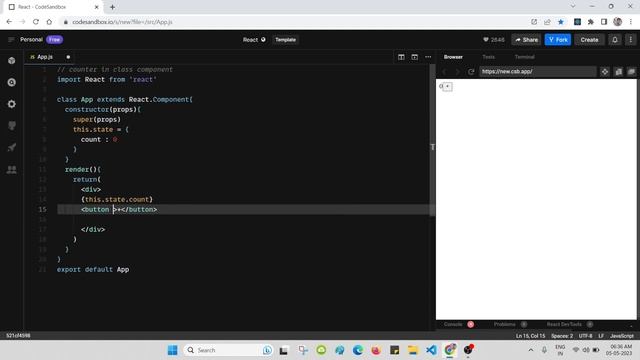
Task: Open the GitHub panel icon in sidebar
Action: pos(12,126)
